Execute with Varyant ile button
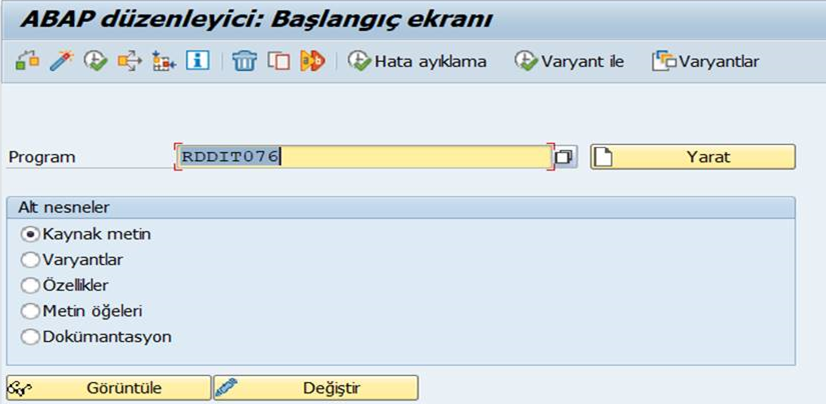This screenshot has height=404, width=826. 569,62
